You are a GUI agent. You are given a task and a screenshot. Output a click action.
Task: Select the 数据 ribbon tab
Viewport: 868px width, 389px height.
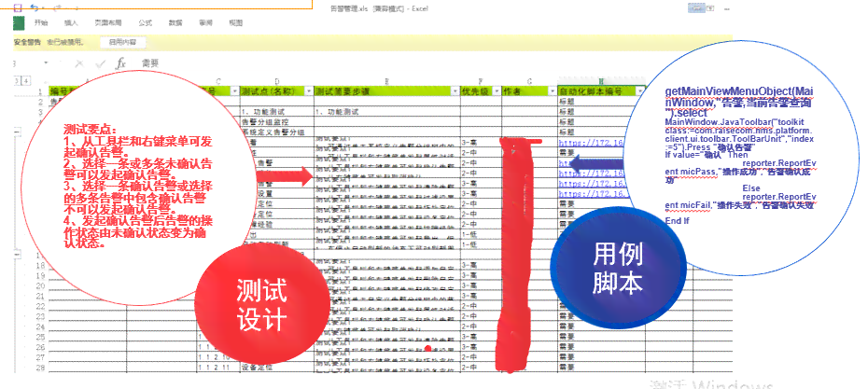tap(175, 23)
